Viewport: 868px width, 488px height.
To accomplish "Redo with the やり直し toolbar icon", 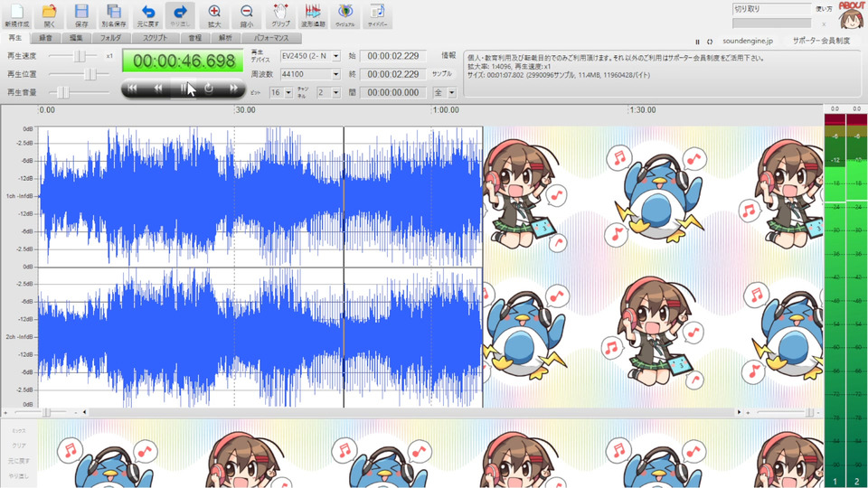I will tap(180, 15).
